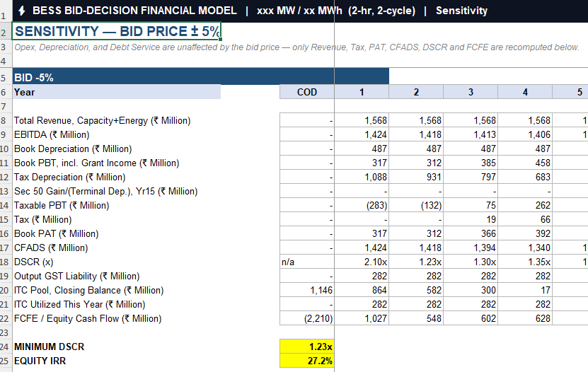Select Year 3 CFADS value 1,394
588x372 pixels.
(x=471, y=248)
